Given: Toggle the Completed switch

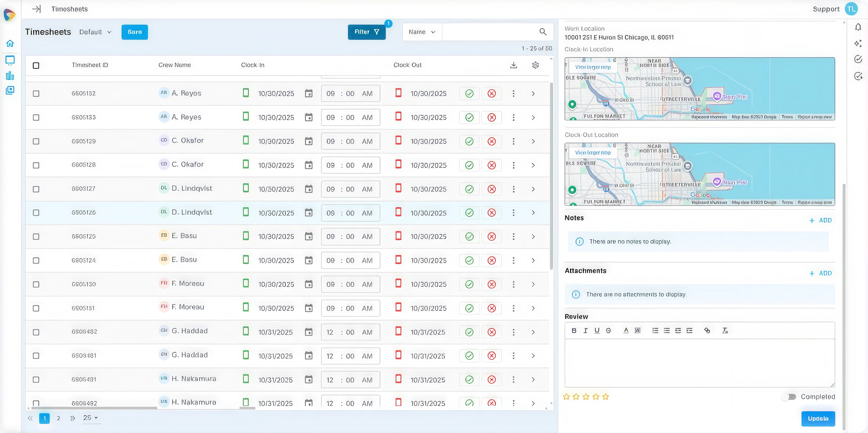Looking at the screenshot, I should (788, 397).
